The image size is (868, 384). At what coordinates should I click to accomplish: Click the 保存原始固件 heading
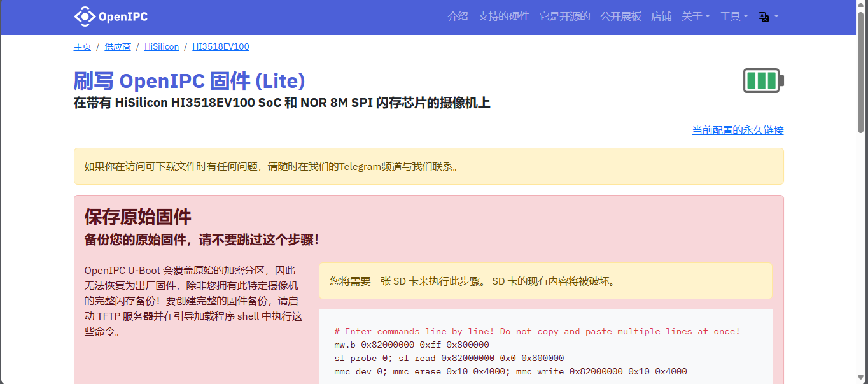(137, 217)
